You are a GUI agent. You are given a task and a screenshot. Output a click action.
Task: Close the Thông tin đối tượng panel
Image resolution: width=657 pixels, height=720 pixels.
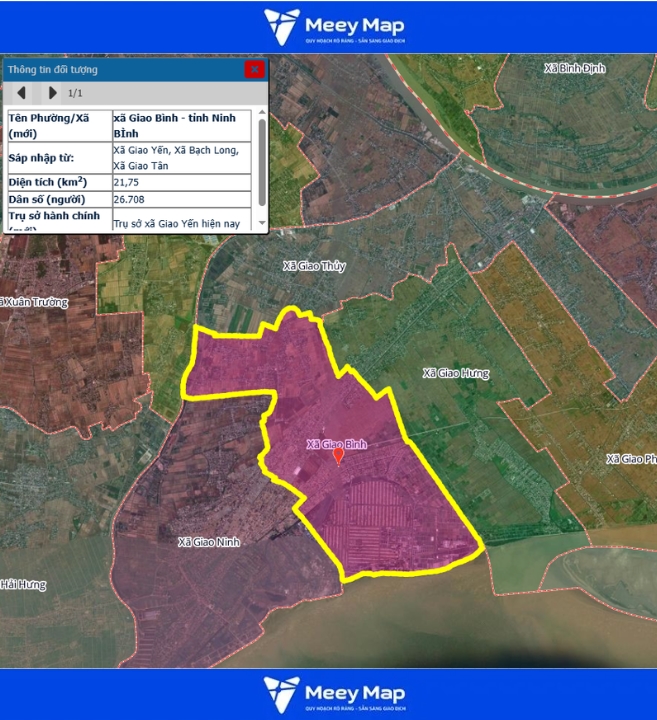point(254,69)
